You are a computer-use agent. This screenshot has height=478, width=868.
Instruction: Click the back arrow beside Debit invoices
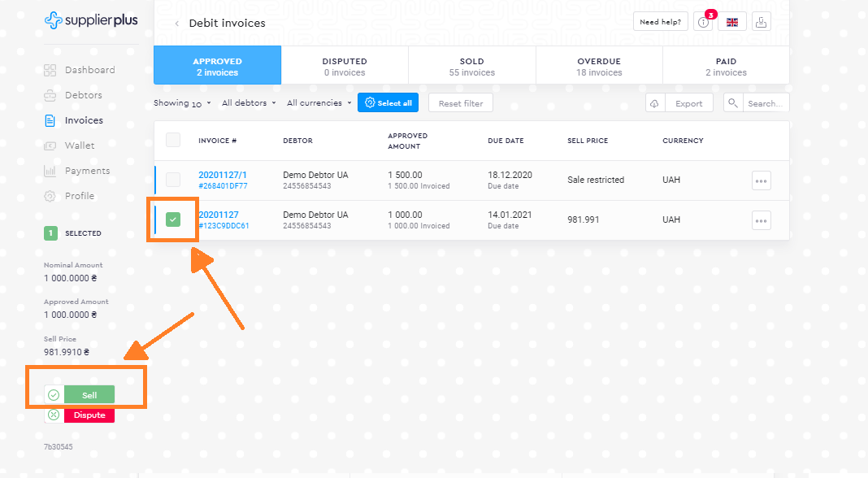click(x=177, y=24)
